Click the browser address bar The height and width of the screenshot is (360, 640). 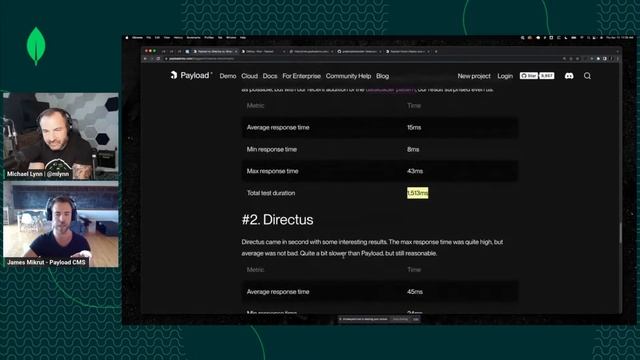pos(363,59)
